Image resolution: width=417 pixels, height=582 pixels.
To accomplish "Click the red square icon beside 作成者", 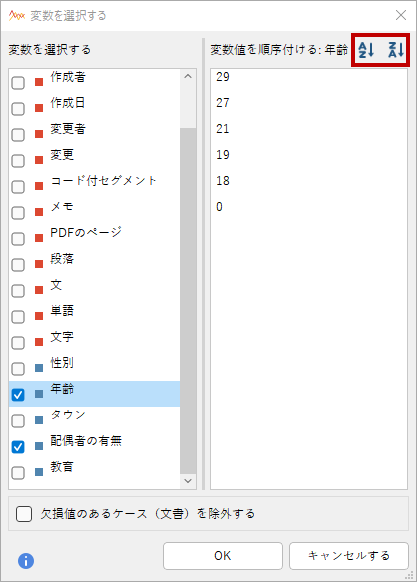I will click(39, 82).
